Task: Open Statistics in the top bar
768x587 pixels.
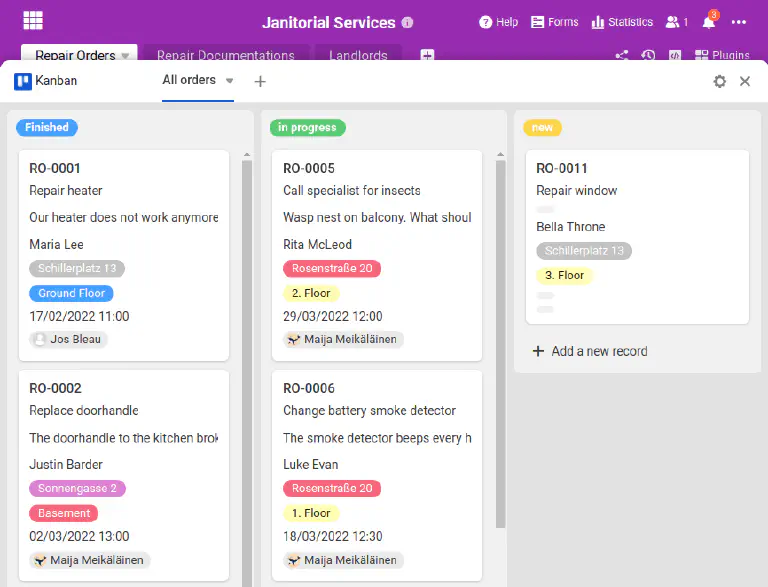Action: [x=622, y=22]
